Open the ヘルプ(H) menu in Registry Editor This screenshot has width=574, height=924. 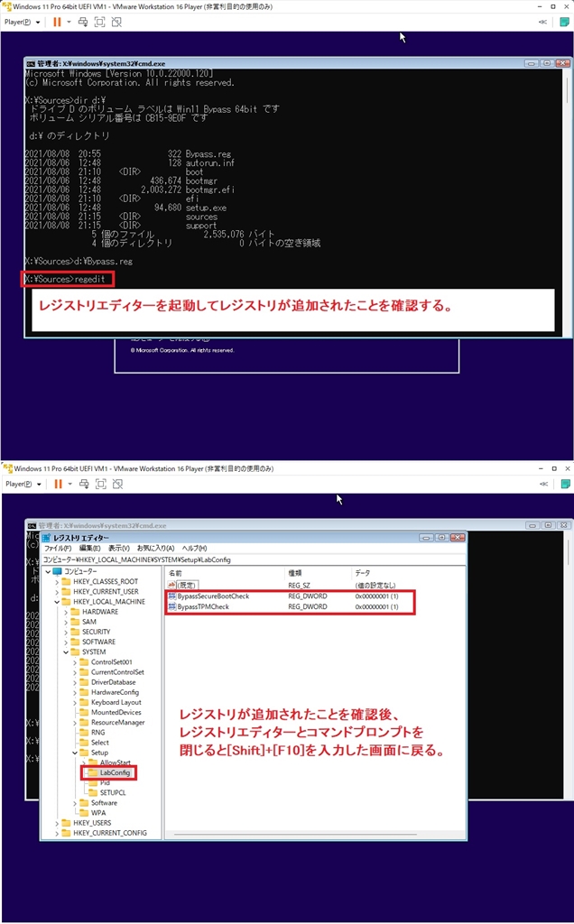194,549
